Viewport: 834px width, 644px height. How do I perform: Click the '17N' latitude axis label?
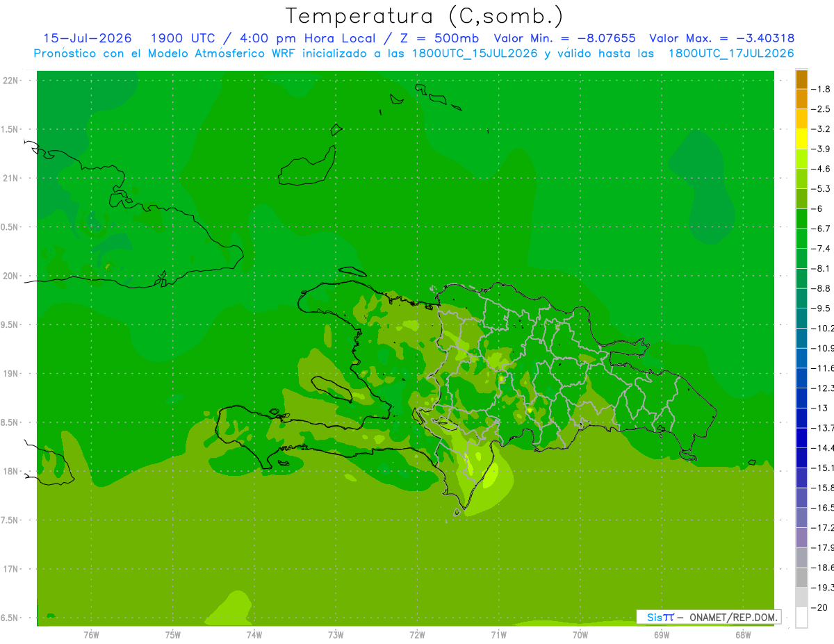12,569
